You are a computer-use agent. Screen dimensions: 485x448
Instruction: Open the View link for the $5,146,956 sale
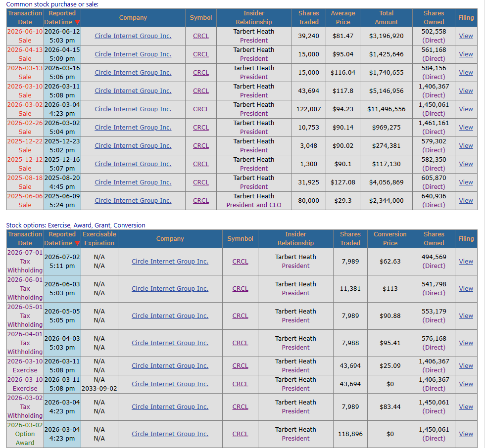click(x=466, y=91)
